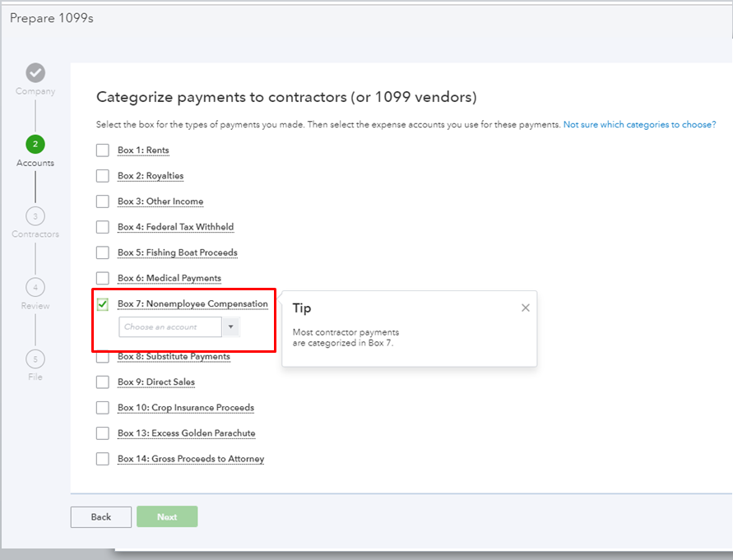733x560 pixels.
Task: Click the Choose an account field
Action: click(x=169, y=327)
